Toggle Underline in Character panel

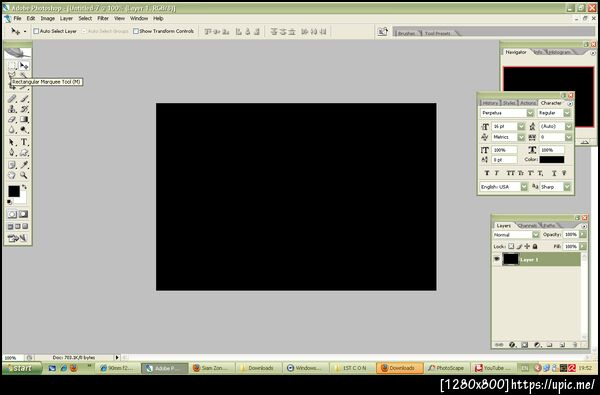tap(554, 173)
